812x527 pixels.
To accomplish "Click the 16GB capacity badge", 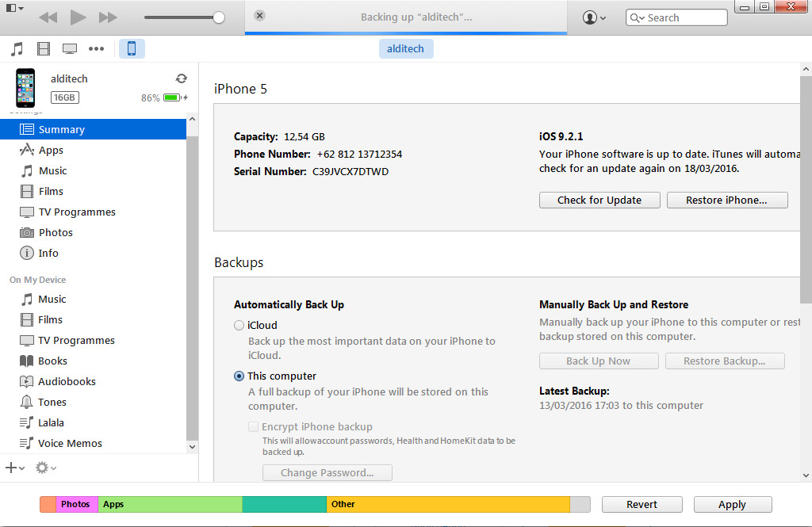I will coord(65,97).
